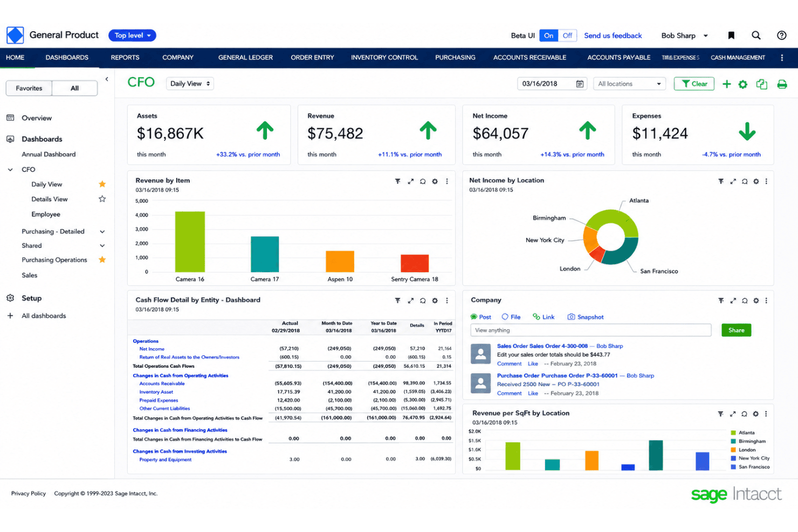Click San Francisco legend color swatch
The width and height of the screenshot is (798, 532).
pyautogui.click(x=733, y=467)
